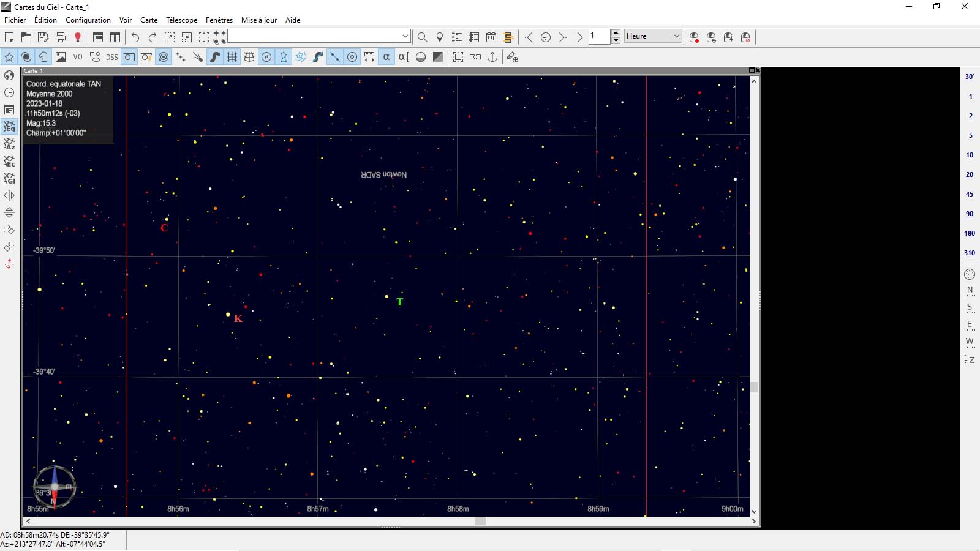
Task: Toggle the coordinate grid display
Action: [x=232, y=57]
